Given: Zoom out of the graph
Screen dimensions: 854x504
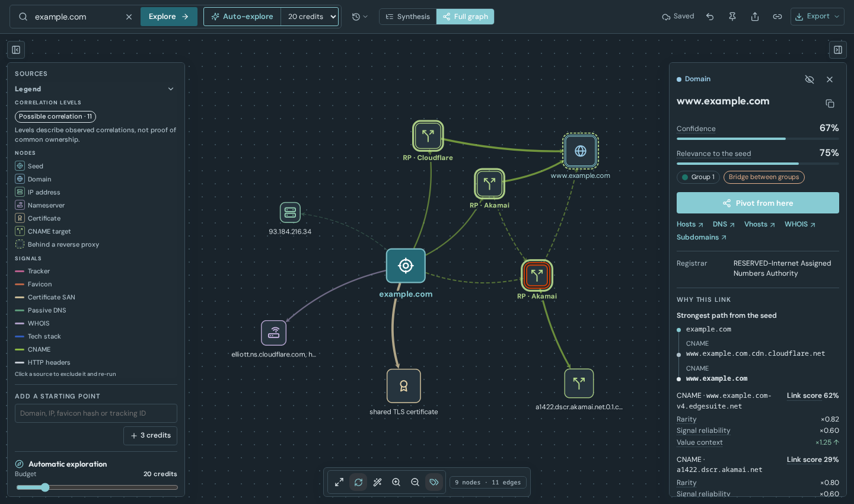Looking at the screenshot, I should pos(415,482).
